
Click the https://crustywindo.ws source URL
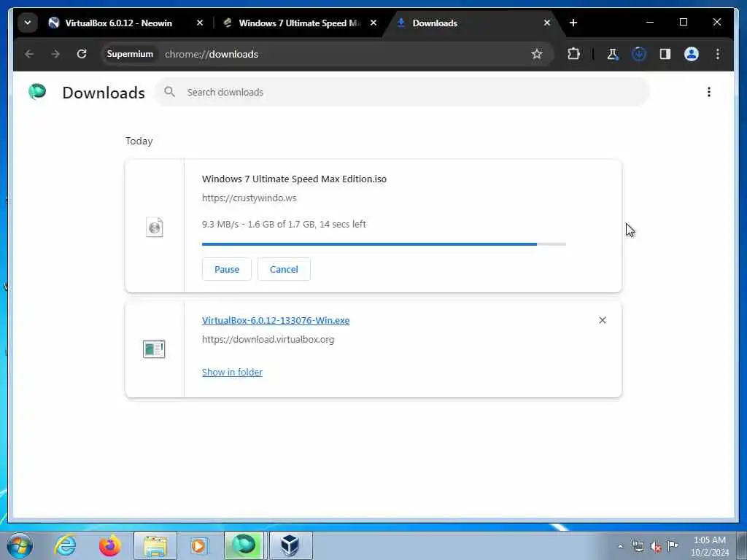pyautogui.click(x=249, y=198)
